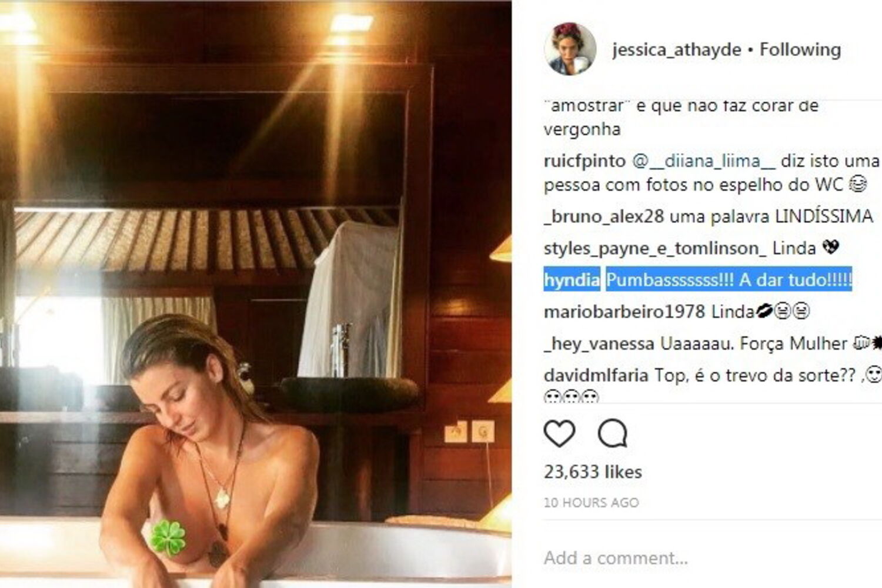Select the highlighted Pumbasssssss comment text
The image size is (882, 588).
(729, 280)
